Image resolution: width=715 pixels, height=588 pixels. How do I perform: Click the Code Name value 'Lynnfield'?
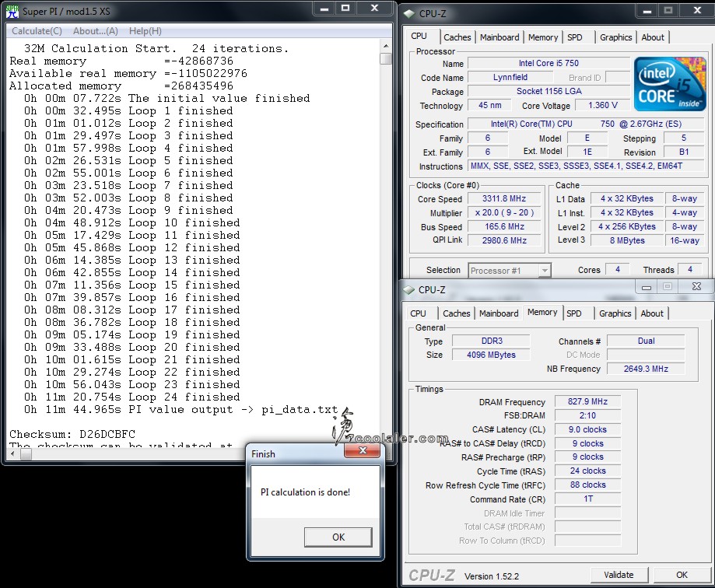(x=510, y=78)
